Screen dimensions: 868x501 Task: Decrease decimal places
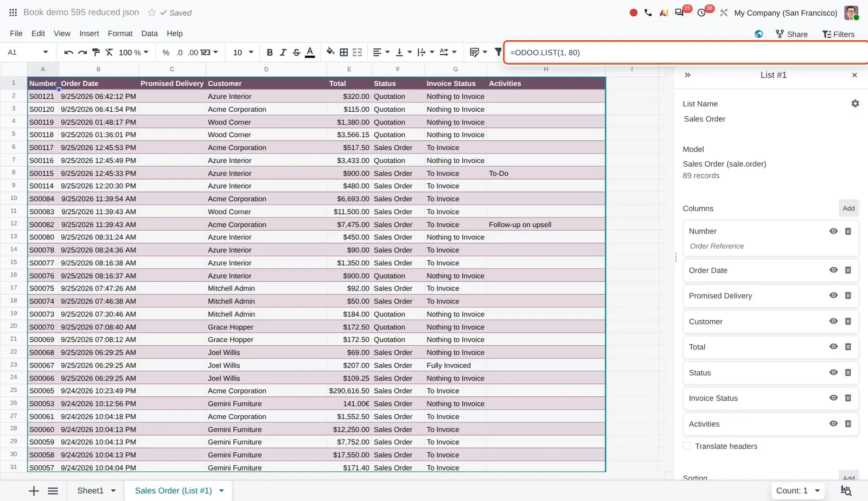(x=180, y=52)
